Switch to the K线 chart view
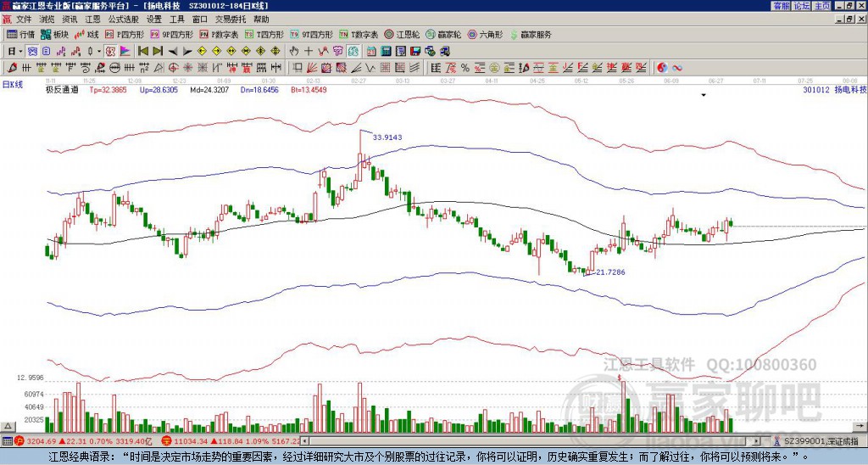The height and width of the screenshot is (465, 868). click(86, 34)
